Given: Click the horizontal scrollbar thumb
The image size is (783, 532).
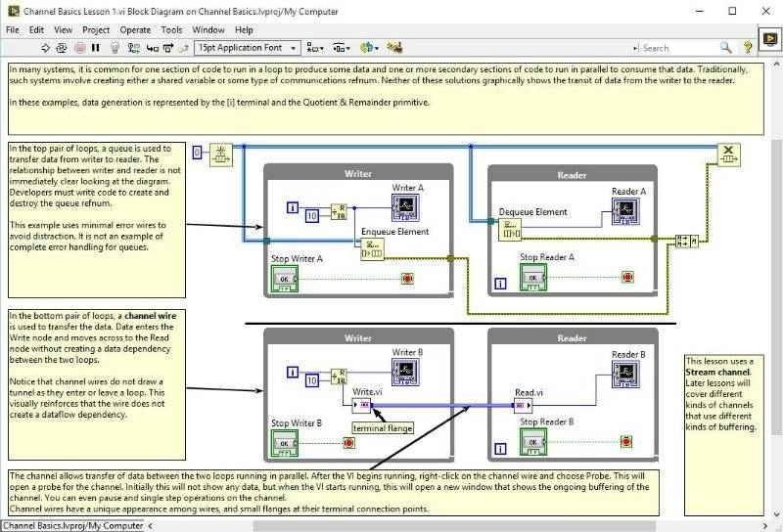Looking at the screenshot, I should (x=454, y=525).
